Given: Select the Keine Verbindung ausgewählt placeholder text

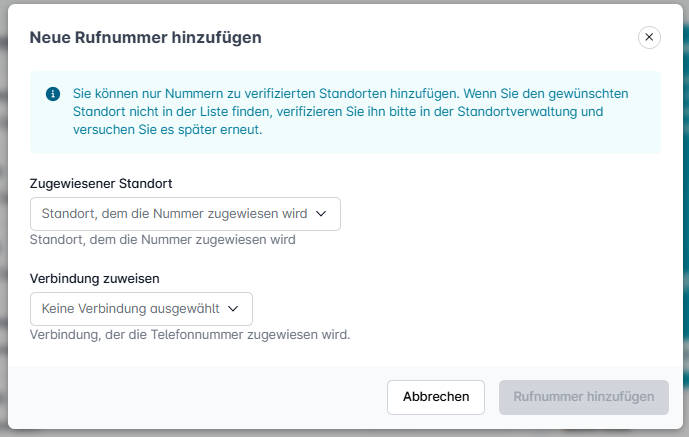Looking at the screenshot, I should 130,309.
